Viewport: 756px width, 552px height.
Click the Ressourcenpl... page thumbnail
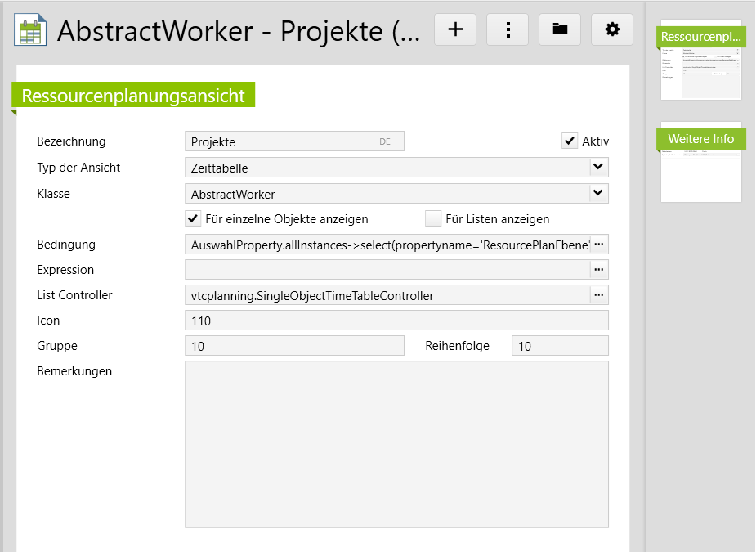tap(701, 61)
